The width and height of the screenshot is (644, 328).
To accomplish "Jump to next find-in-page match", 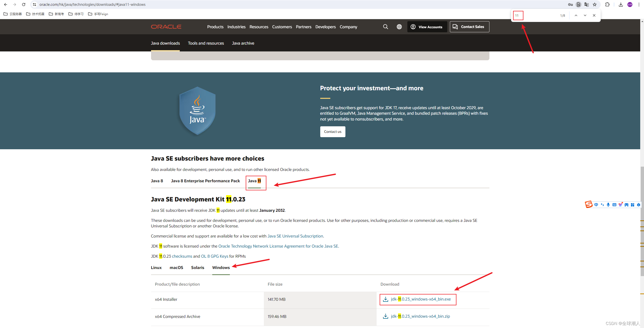I will [585, 15].
